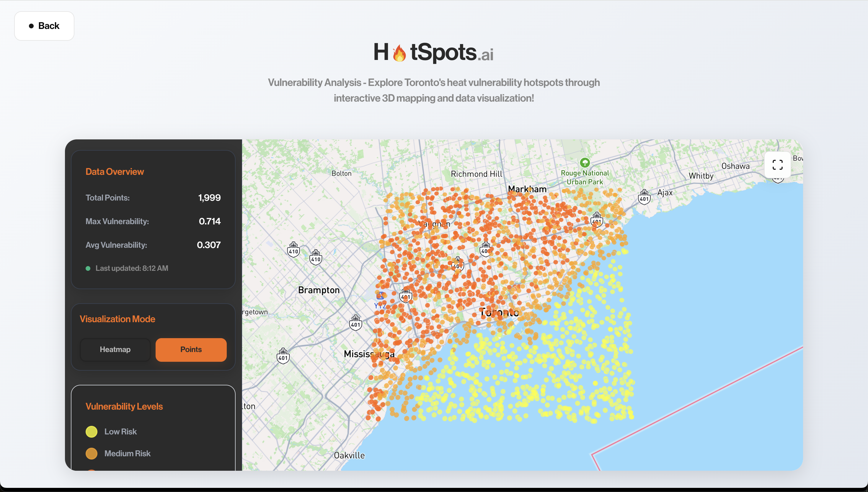The image size is (868, 492).
Task: Click the Highway 401 shield near Ajax
Action: coord(644,197)
